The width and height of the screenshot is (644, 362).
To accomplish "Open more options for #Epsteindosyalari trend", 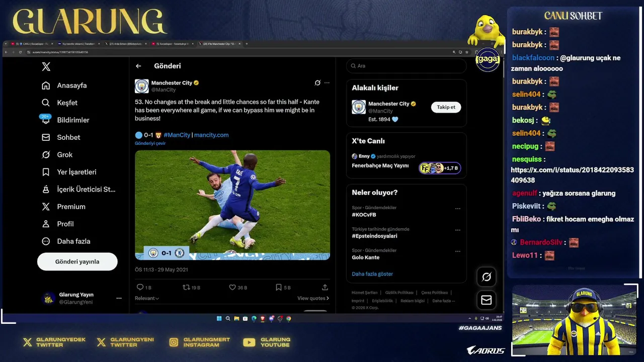I will pos(458,230).
